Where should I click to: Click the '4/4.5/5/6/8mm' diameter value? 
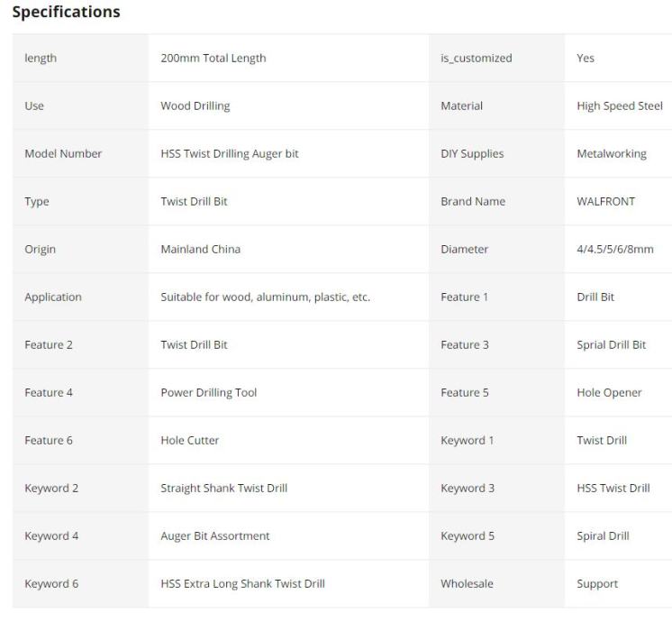tap(614, 250)
